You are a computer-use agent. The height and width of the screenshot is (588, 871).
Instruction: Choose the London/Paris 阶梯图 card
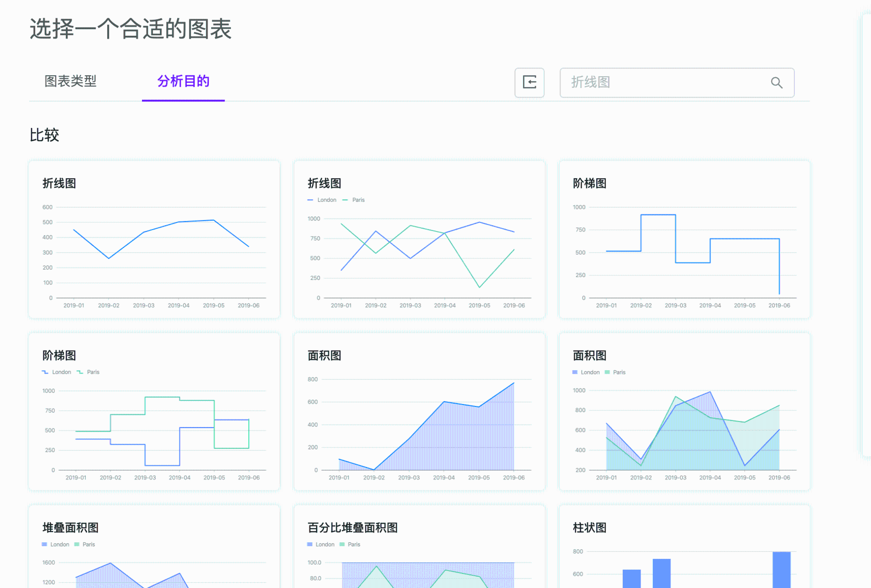point(154,412)
